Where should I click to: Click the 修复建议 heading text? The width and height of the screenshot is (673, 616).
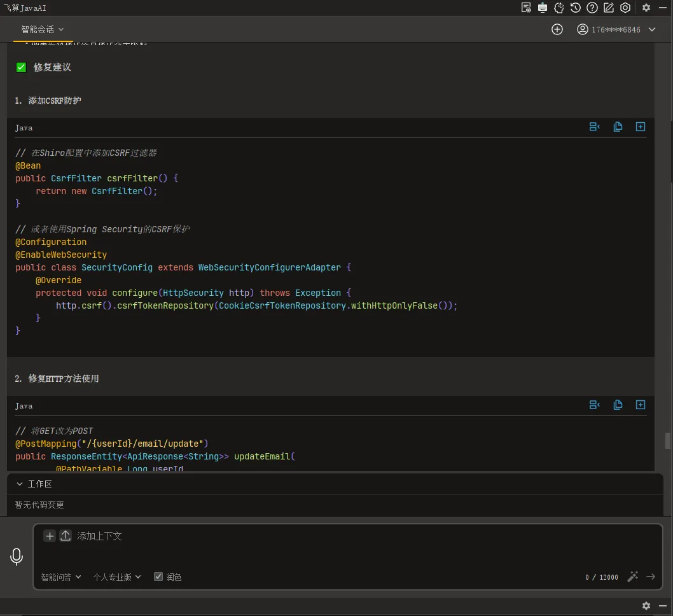[52, 67]
